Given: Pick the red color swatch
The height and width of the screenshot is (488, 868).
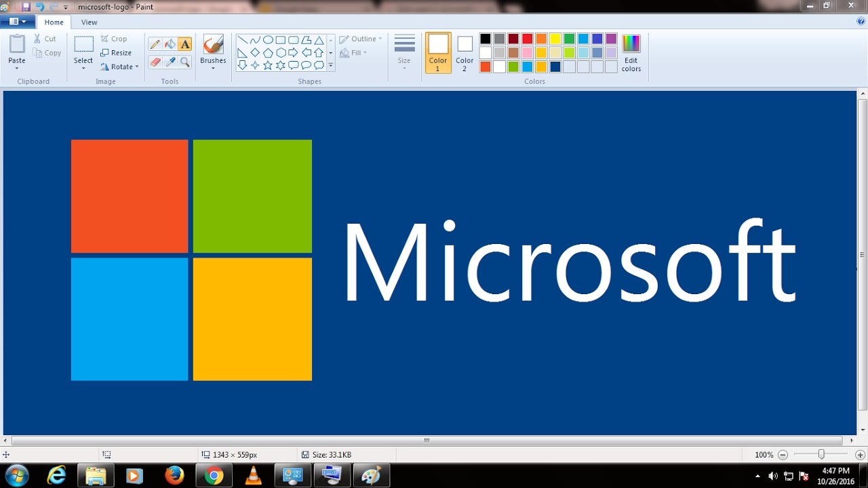Looking at the screenshot, I should pyautogui.click(x=527, y=39).
